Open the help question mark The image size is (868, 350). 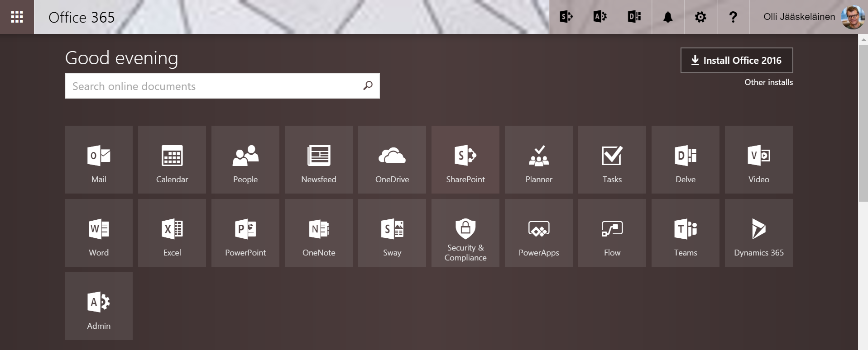(x=733, y=17)
